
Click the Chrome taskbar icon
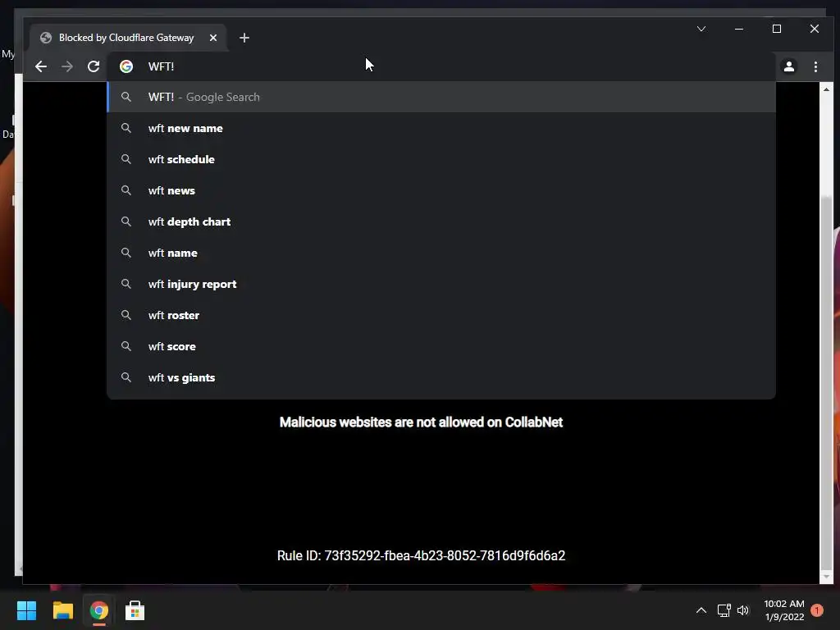99,610
